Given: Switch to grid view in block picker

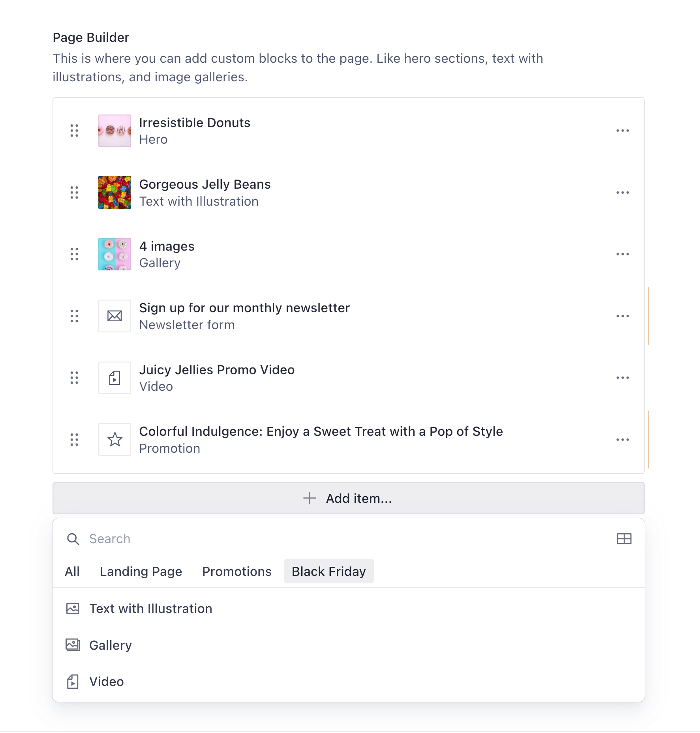Looking at the screenshot, I should click(624, 539).
